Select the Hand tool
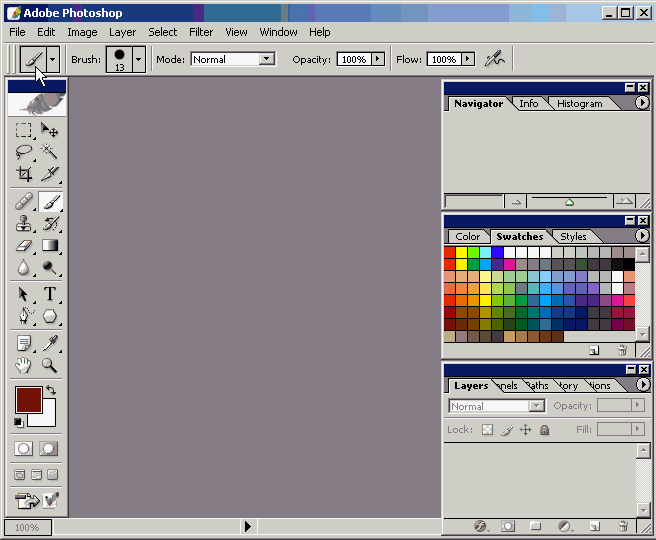Viewport: 656px width, 540px height. pos(24,366)
